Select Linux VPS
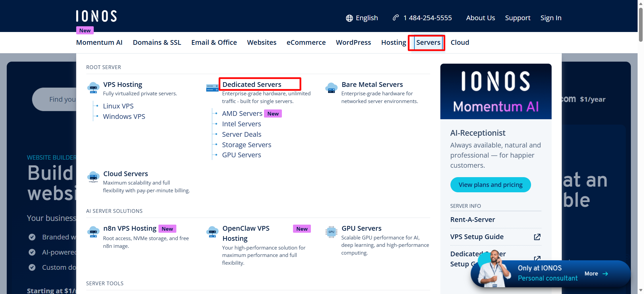This screenshot has height=294, width=644. point(118,106)
